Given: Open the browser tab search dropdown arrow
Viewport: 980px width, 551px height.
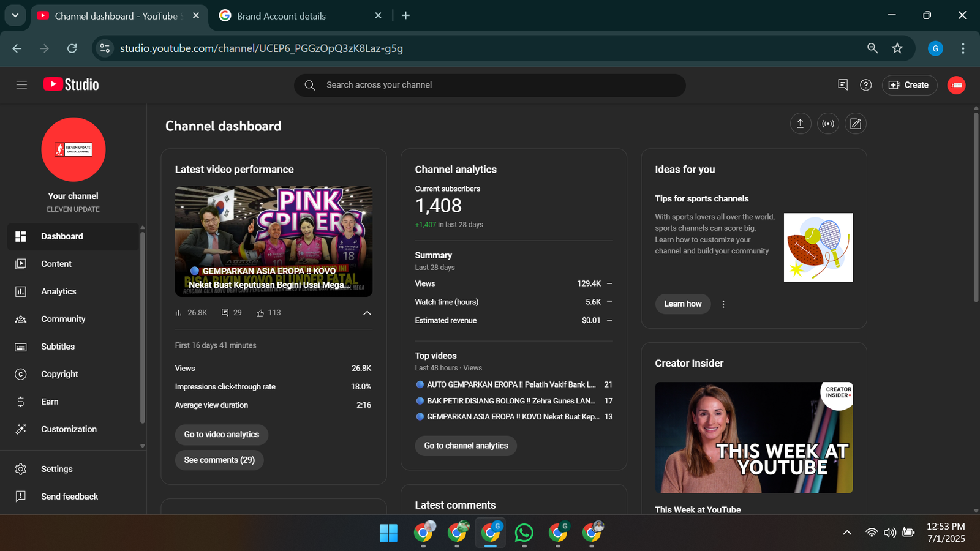Looking at the screenshot, I should 15,15.
